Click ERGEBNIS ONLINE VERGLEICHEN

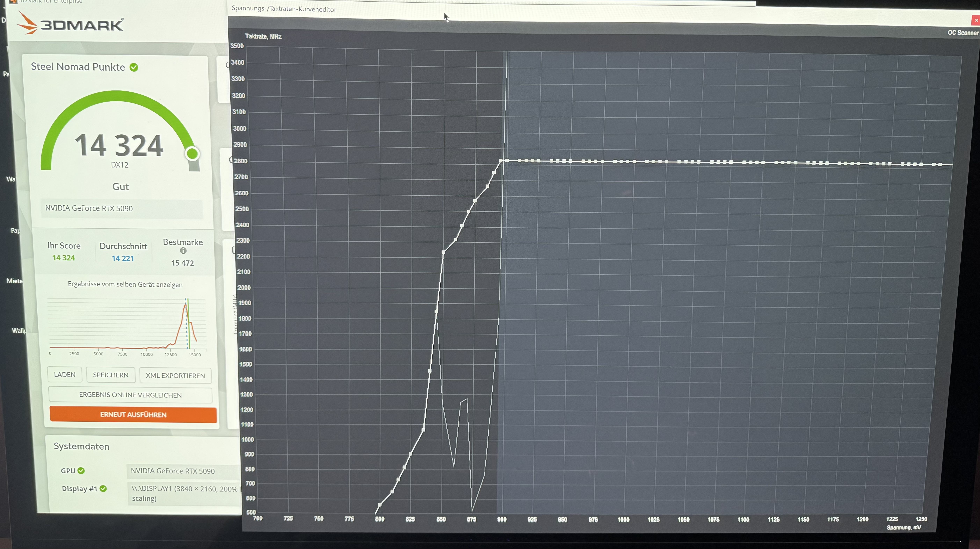[x=130, y=395]
